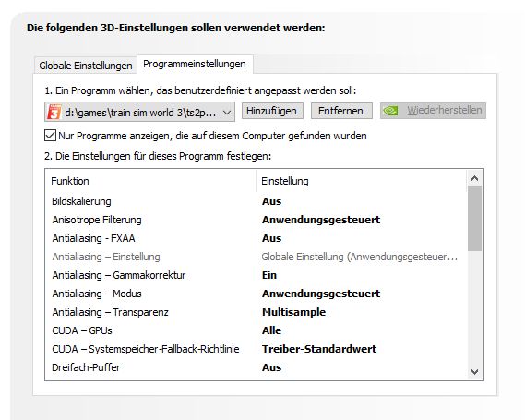Open the program selection dropdown
525x420 pixels.
(139, 112)
